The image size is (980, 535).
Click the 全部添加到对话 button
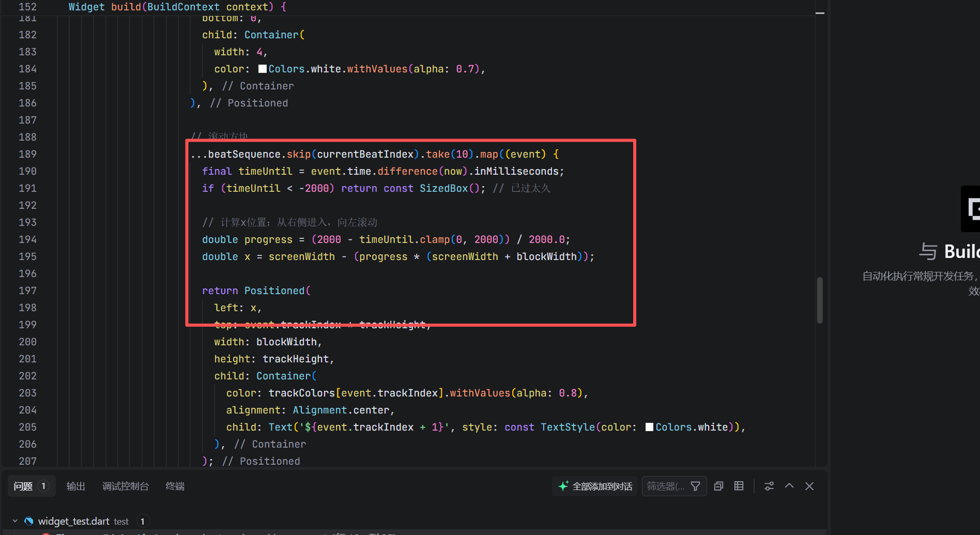click(x=595, y=486)
